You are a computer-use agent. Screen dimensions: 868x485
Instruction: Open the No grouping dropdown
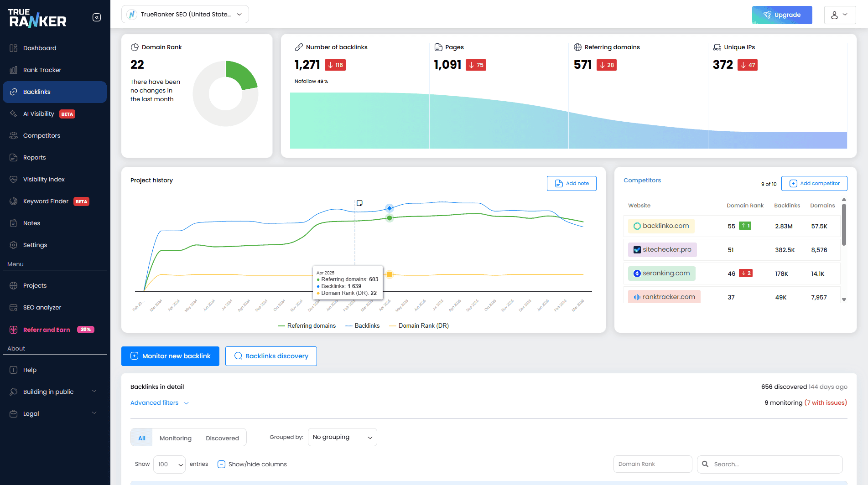click(x=342, y=437)
